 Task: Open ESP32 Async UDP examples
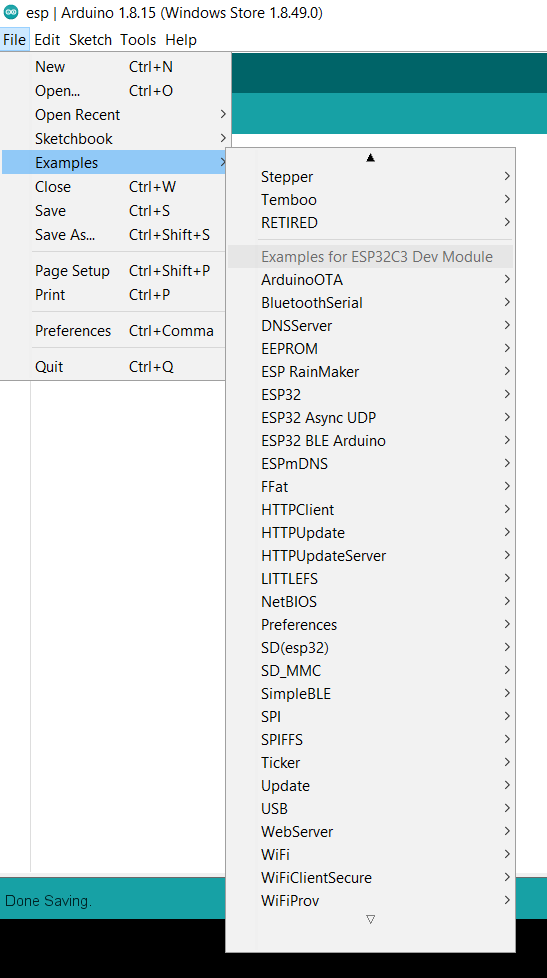point(370,418)
